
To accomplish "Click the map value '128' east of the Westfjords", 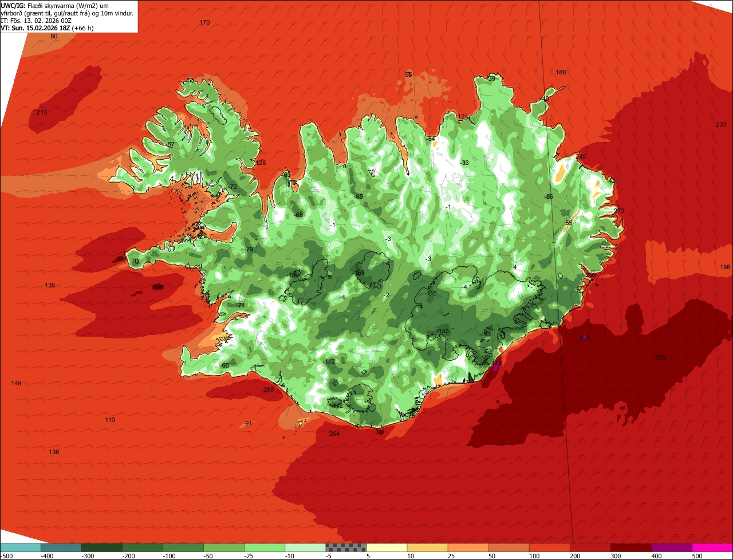I will [x=261, y=163].
